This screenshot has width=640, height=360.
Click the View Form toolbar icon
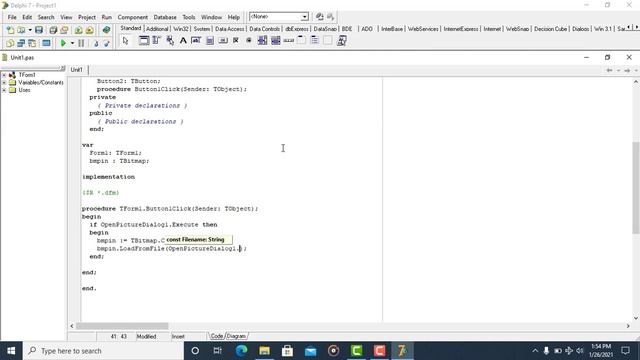(x=21, y=43)
